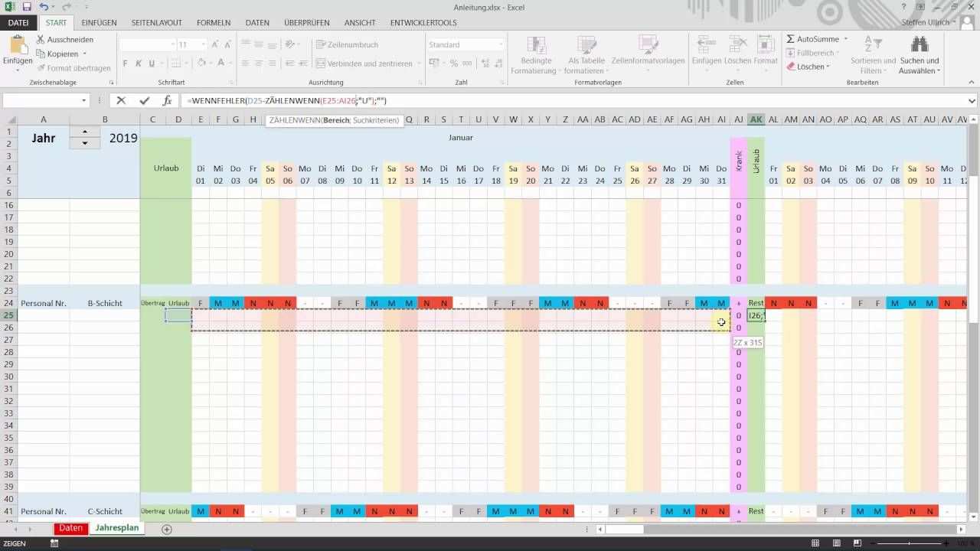Open the fx insert function dialog
This screenshot has width=980, height=551.
point(167,100)
